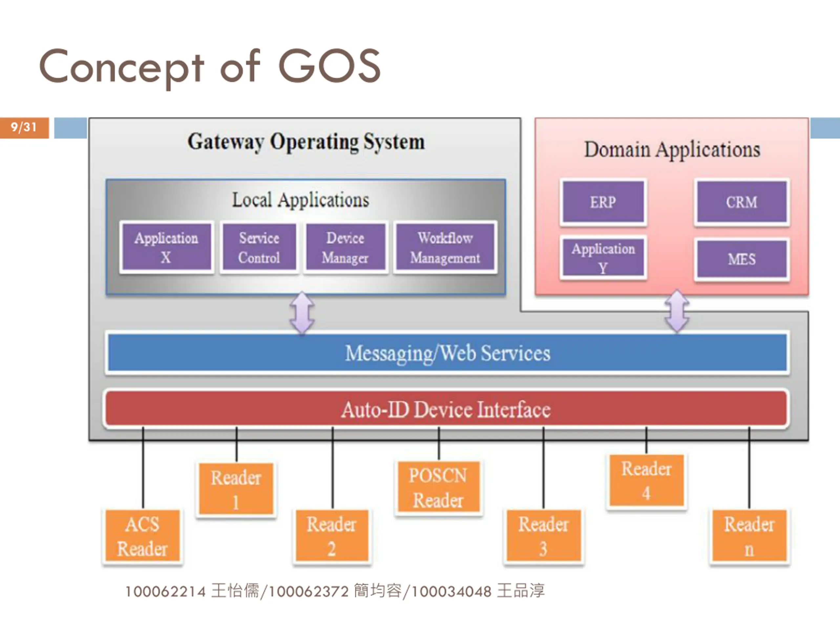This screenshot has width=840, height=630.
Task: Click the Reader 2 box
Action: click(x=332, y=536)
